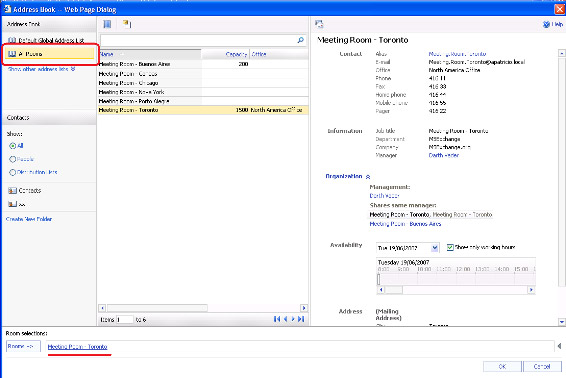Click the room list's right scroll arrow
Image resolution: width=566 pixels, height=378 pixels.
[x=304, y=308]
